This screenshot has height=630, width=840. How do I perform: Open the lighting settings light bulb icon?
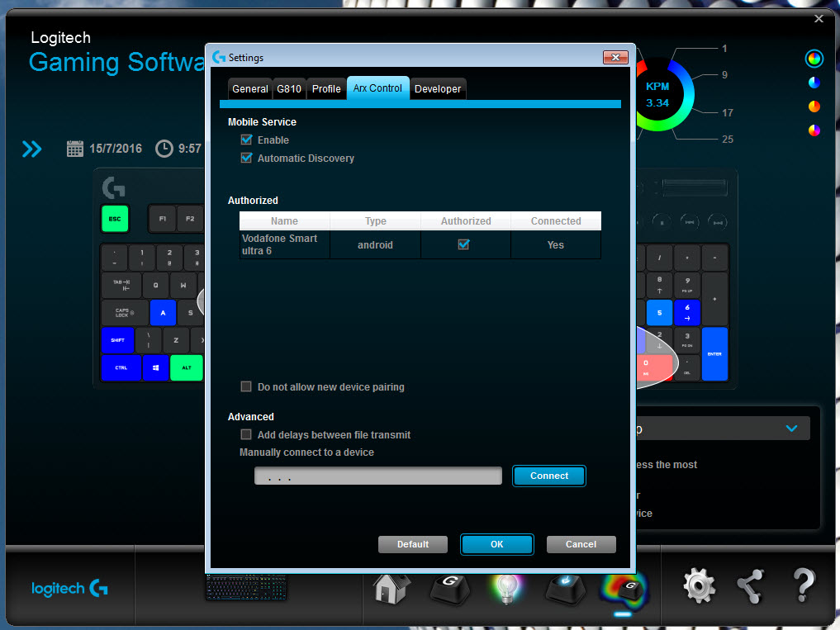click(x=506, y=589)
